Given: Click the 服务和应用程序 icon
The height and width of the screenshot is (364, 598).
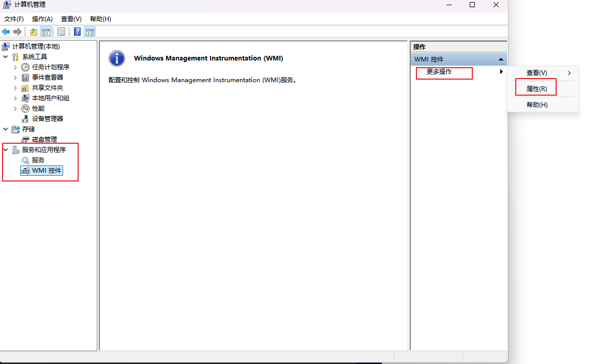Looking at the screenshot, I should pyautogui.click(x=16, y=150).
